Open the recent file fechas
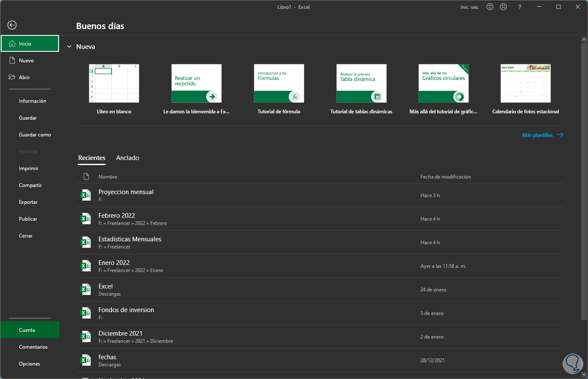 320,360
